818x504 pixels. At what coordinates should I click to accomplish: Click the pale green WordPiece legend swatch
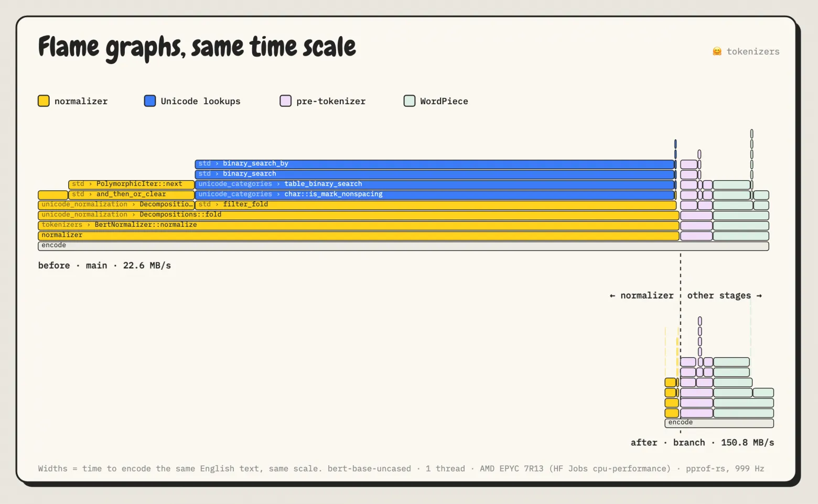click(x=410, y=101)
